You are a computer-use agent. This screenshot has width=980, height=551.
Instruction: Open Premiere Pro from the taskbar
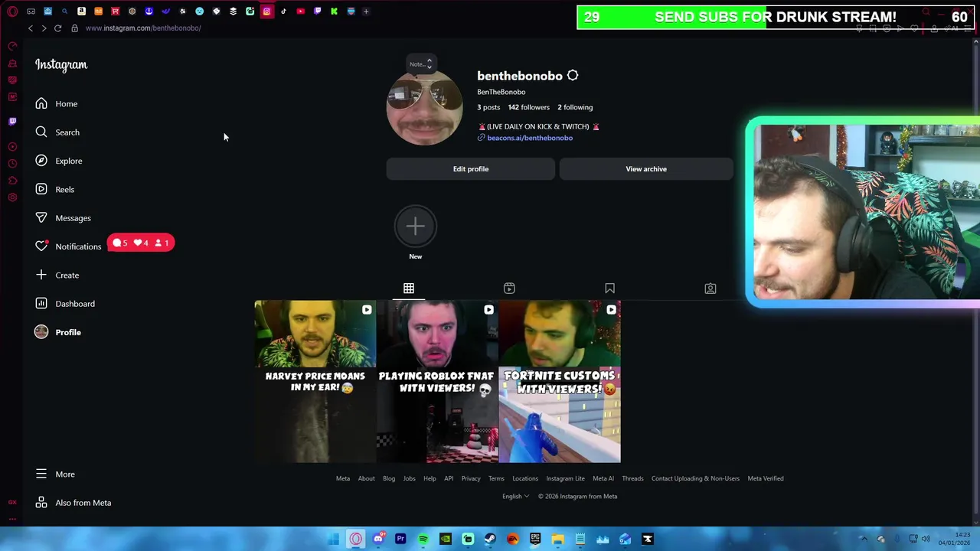[400, 540]
